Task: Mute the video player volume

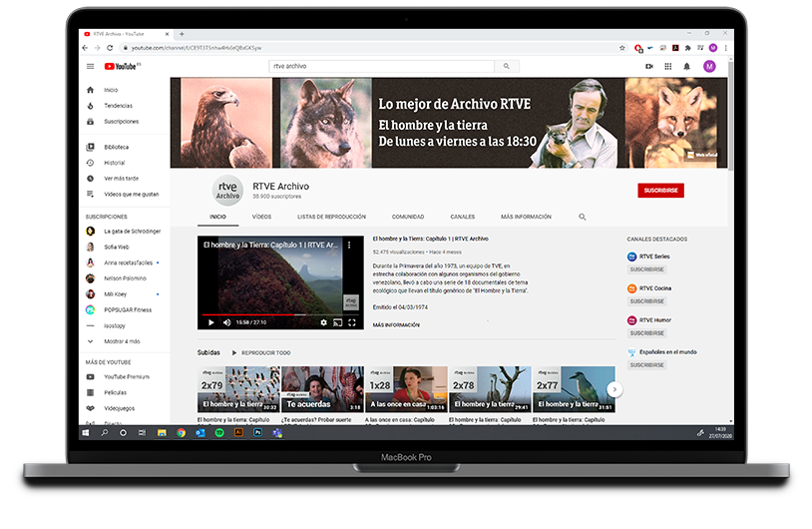Action: pyautogui.click(x=226, y=322)
